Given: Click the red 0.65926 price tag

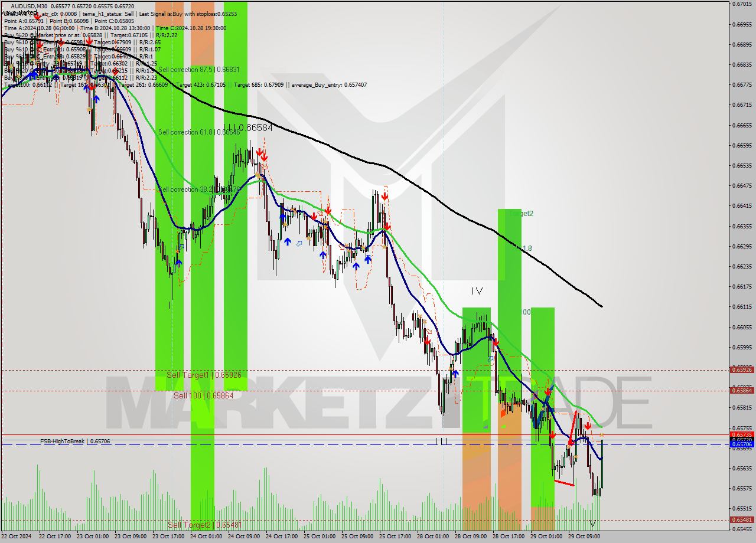Looking at the screenshot, I should point(742,369).
